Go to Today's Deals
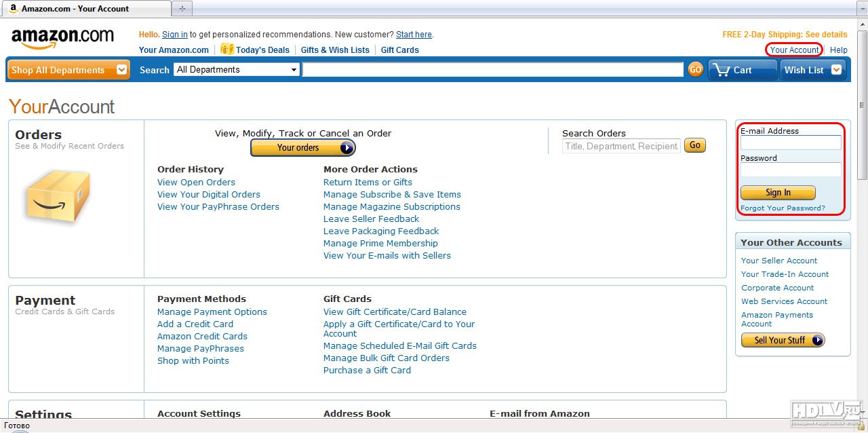The height and width of the screenshot is (433, 868). click(x=262, y=50)
